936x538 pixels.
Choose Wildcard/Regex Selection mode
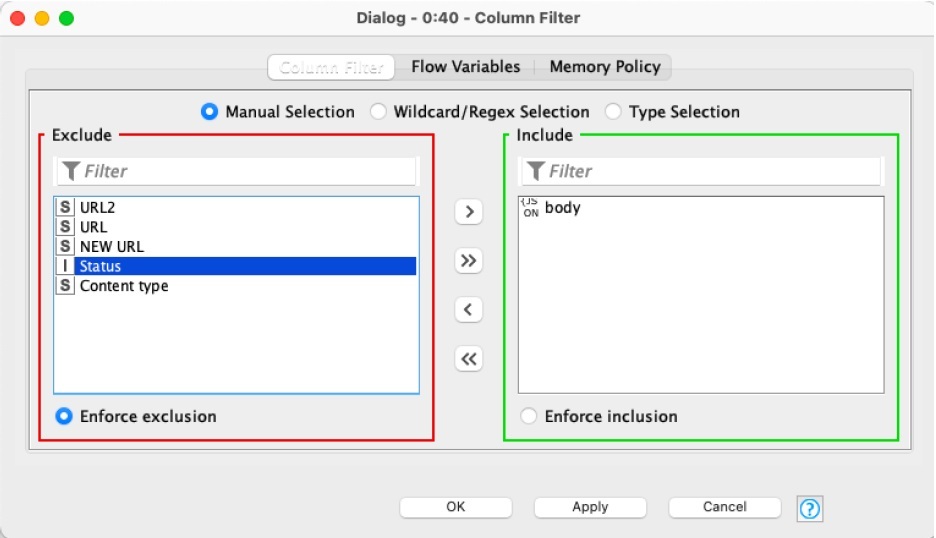[x=379, y=112]
